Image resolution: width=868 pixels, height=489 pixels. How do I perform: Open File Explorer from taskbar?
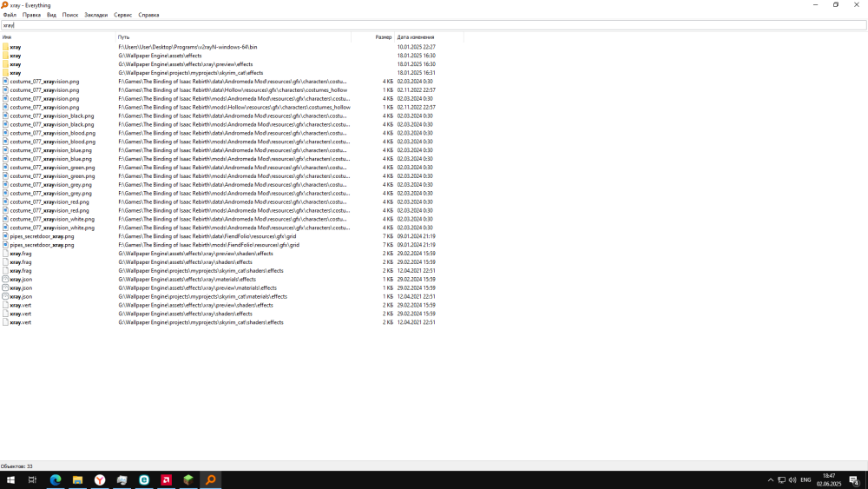pyautogui.click(x=77, y=480)
